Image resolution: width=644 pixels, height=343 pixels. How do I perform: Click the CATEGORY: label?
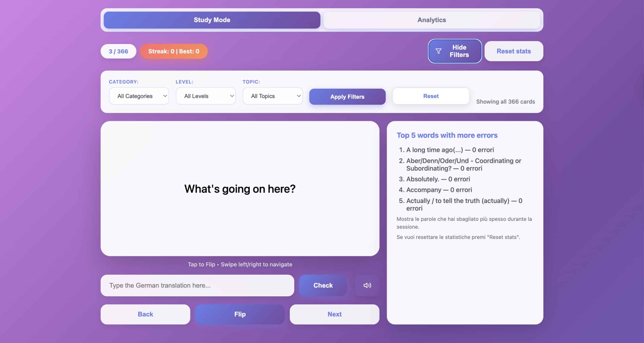click(124, 82)
